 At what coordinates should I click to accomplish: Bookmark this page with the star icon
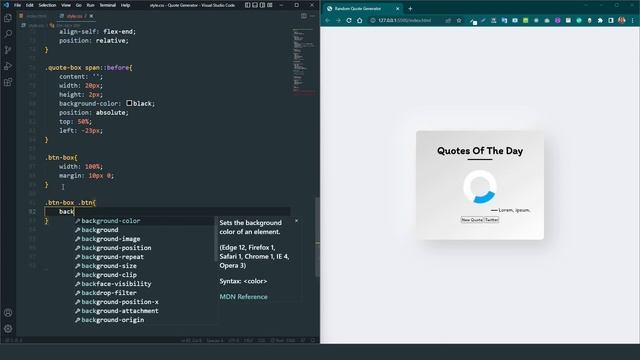[x=459, y=20]
